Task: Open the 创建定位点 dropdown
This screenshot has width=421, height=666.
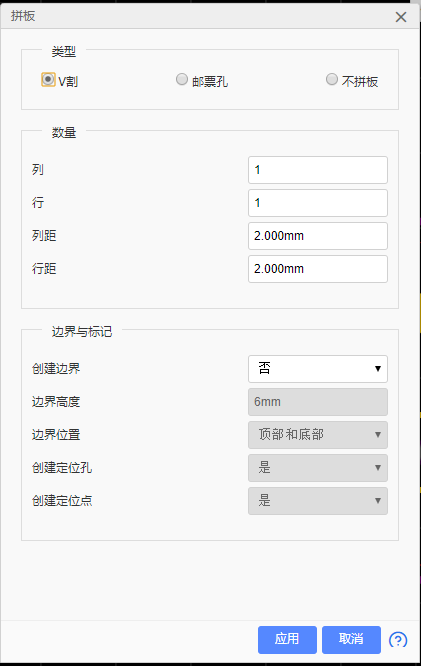Action: (318, 501)
